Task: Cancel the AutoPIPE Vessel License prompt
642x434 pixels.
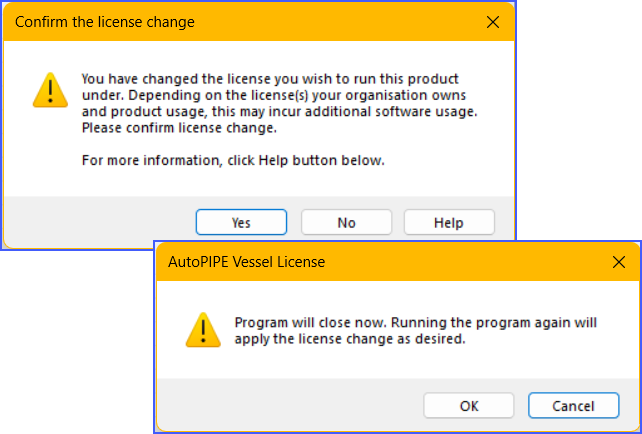Action: pos(574,406)
